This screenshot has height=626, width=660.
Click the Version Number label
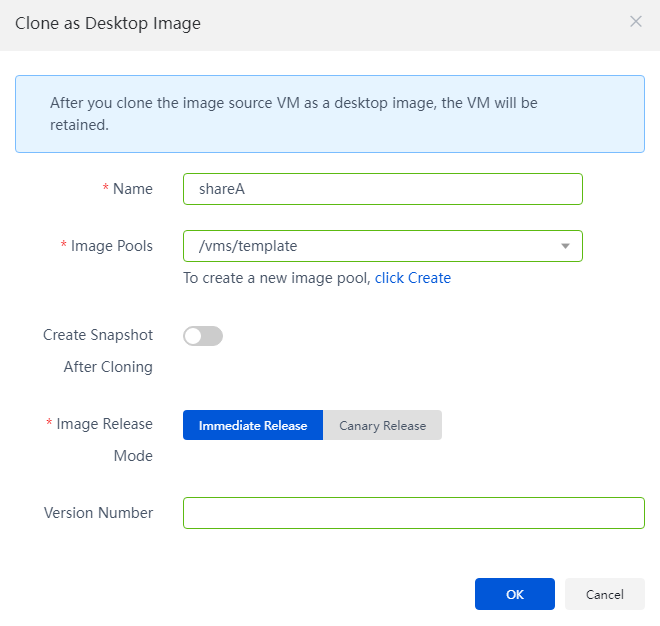click(98, 513)
